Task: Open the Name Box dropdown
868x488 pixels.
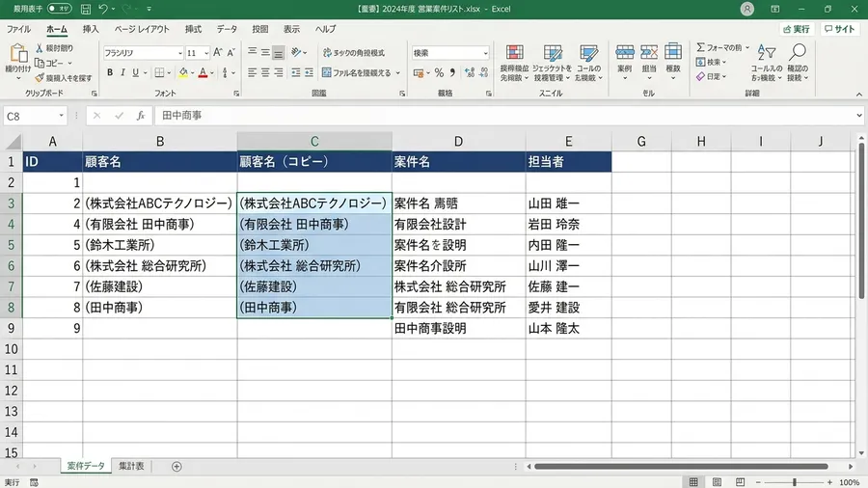Action: coord(61,116)
